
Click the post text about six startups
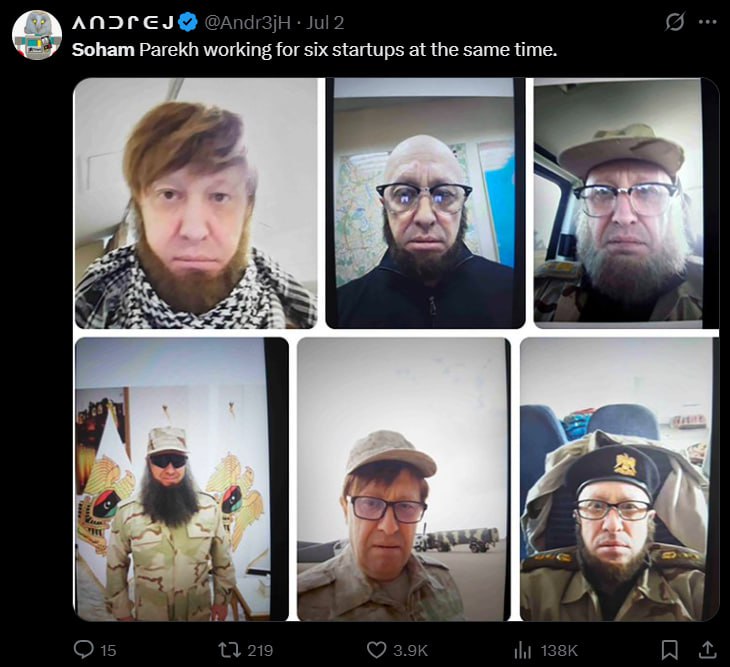[x=315, y=49]
